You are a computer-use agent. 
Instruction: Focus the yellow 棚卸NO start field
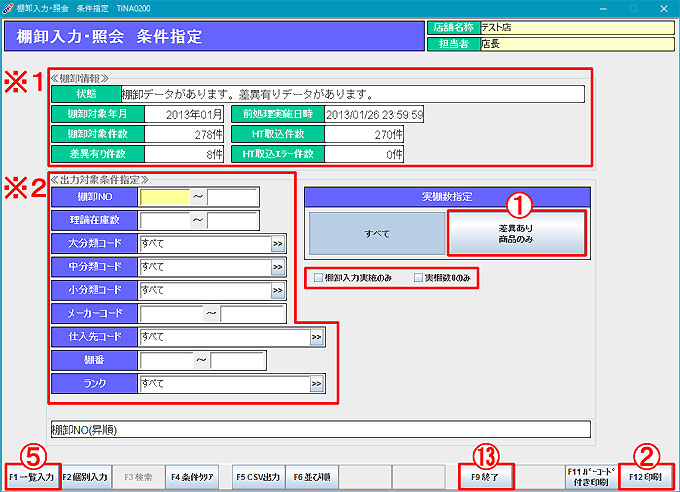pyautogui.click(x=164, y=196)
